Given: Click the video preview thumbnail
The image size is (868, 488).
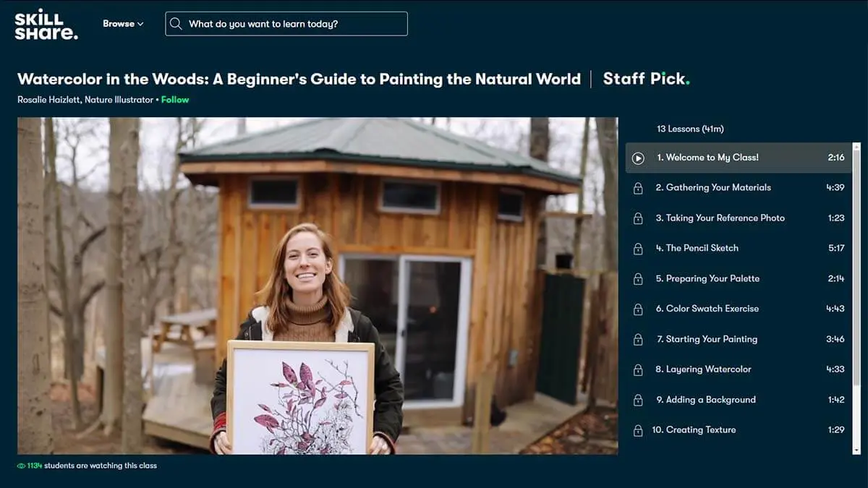Looking at the screenshot, I should [x=318, y=286].
